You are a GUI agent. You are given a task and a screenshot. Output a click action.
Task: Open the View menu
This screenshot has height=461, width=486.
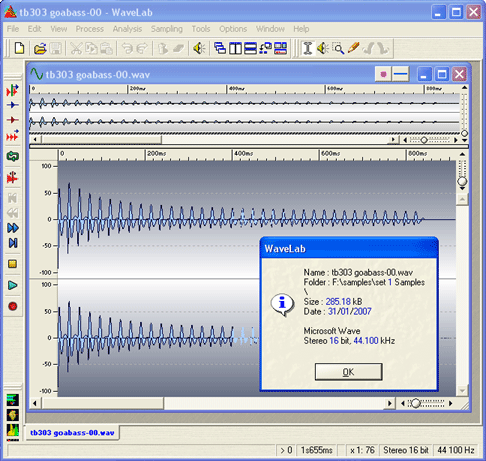pyautogui.click(x=59, y=29)
